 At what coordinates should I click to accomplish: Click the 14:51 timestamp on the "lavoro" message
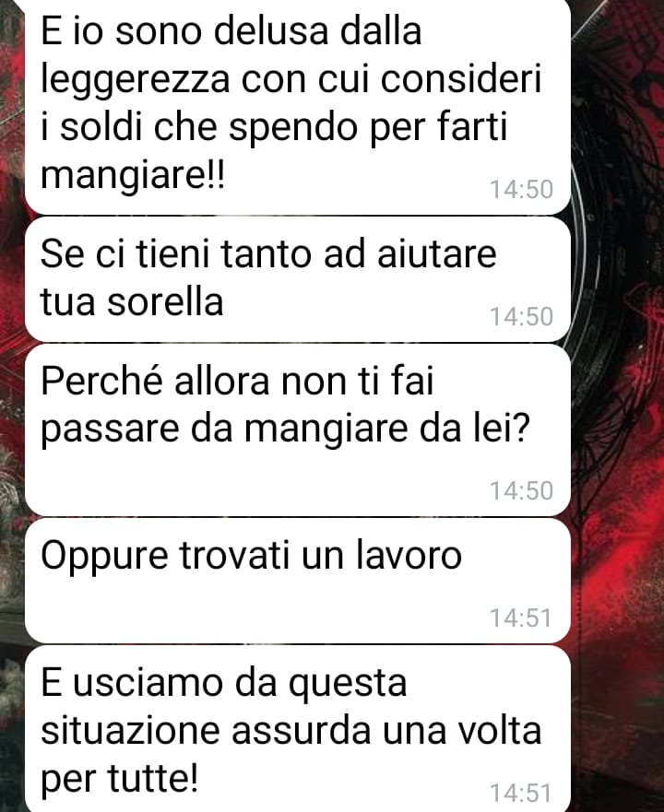521,618
